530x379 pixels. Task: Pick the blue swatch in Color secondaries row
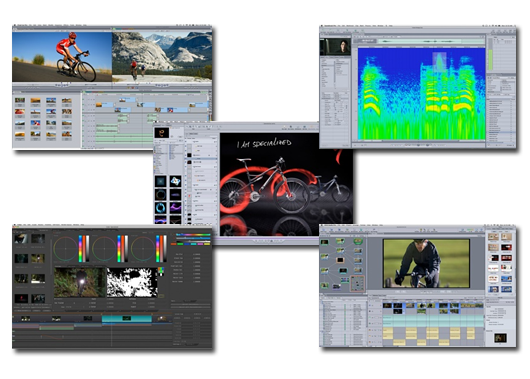point(187,243)
